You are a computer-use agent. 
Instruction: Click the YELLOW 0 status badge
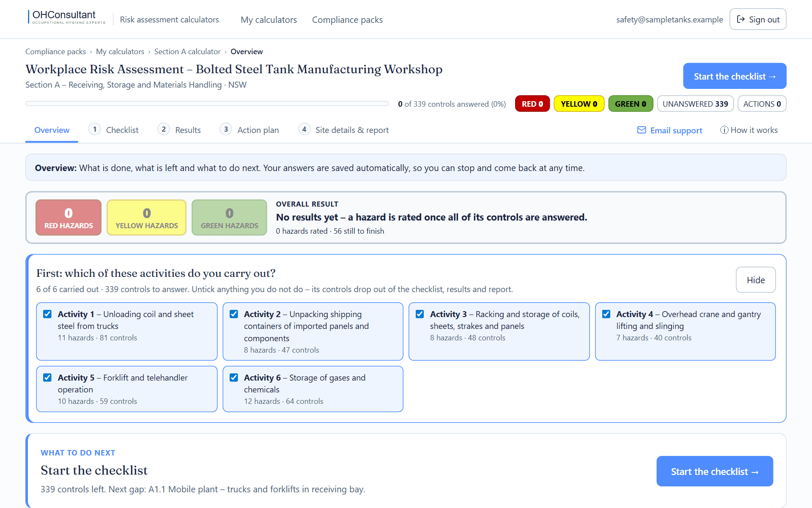point(579,104)
